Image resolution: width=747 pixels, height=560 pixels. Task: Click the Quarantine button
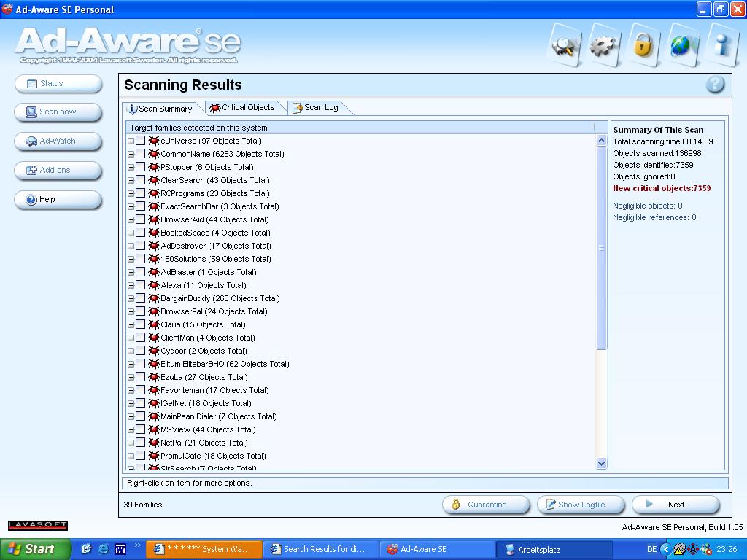click(486, 505)
